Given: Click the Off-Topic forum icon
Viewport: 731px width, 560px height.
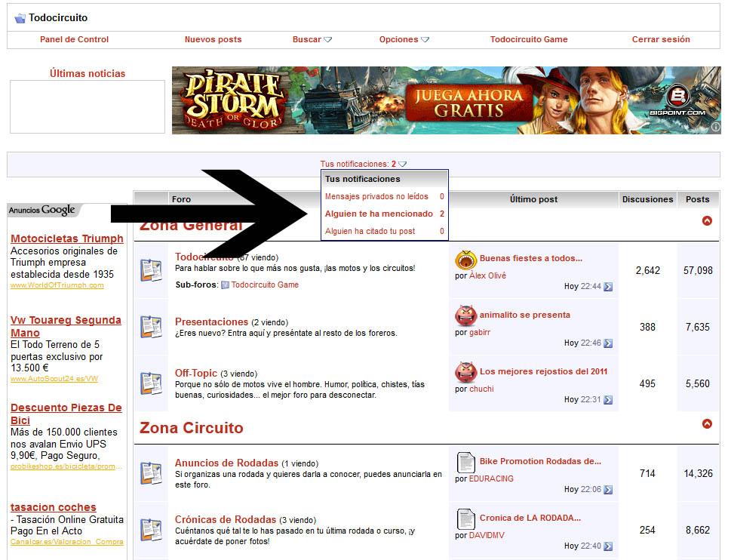Looking at the screenshot, I should (x=151, y=383).
